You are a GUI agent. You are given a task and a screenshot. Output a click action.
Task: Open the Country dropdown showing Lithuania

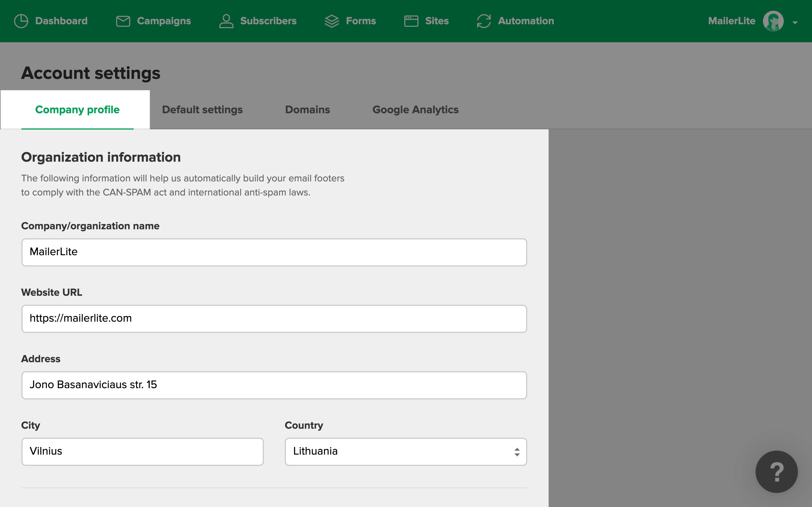399,451
